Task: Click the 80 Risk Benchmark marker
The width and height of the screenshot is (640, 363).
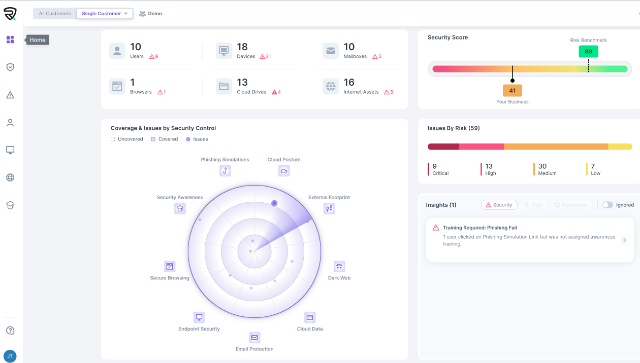Action: coord(588,51)
